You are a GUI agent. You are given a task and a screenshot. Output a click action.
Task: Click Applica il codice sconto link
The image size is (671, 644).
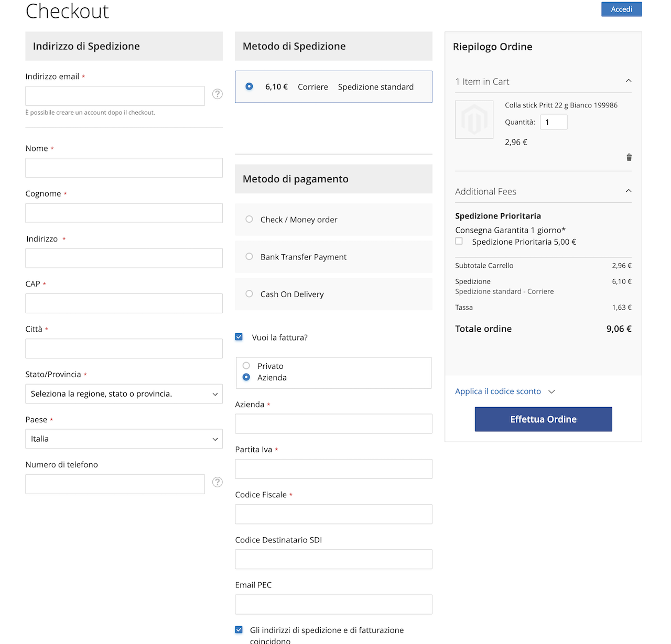(497, 391)
